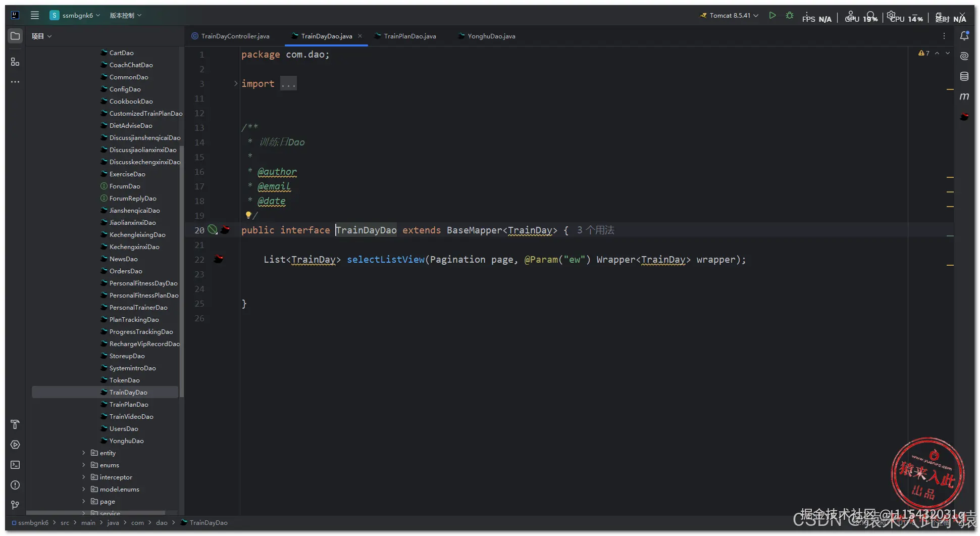Open the Maven tool window

(964, 96)
